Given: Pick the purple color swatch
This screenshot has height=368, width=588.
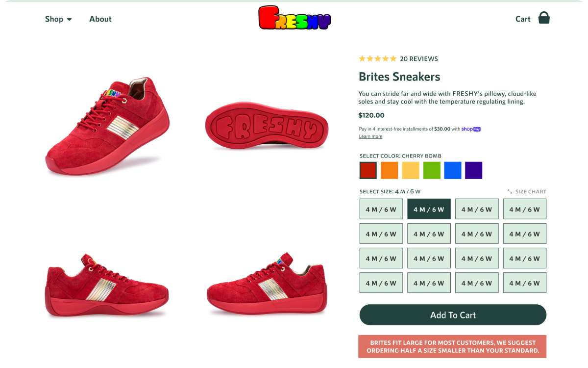Looking at the screenshot, I should (474, 170).
